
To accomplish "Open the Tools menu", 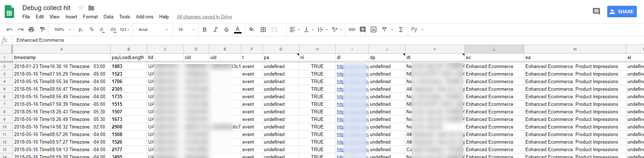I will (x=124, y=17).
